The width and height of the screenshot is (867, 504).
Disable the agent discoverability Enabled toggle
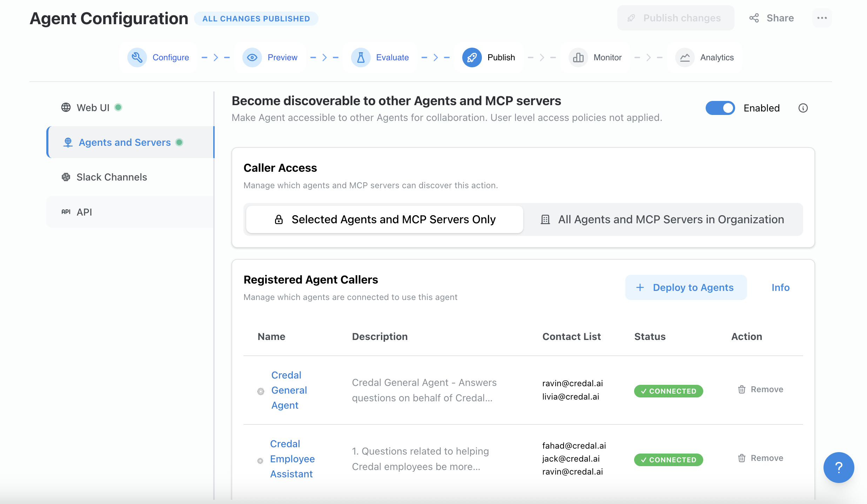click(720, 108)
